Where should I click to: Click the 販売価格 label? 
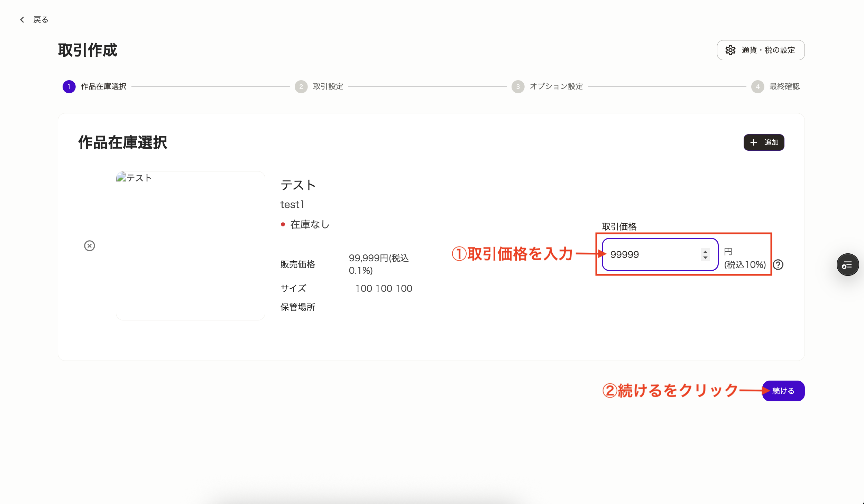click(298, 264)
